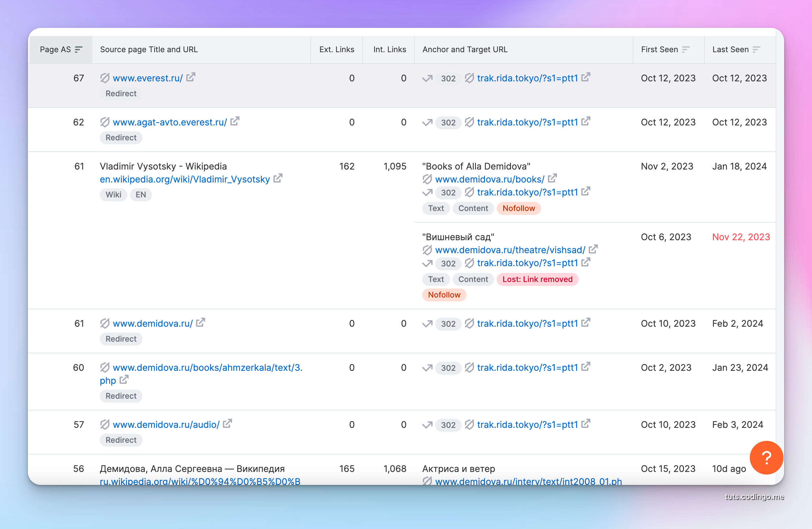
Task: Select the Page AS value 67
Action: 79,78
